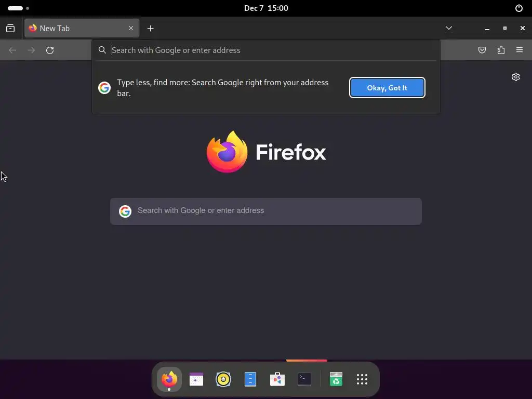
Task: Maximize the Firefox window
Action: pos(505,28)
